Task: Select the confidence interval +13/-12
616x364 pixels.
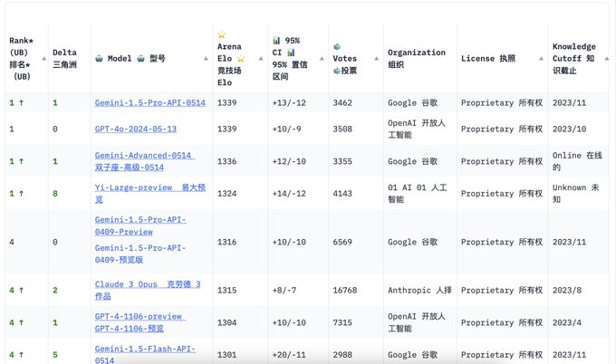Action: click(x=289, y=103)
